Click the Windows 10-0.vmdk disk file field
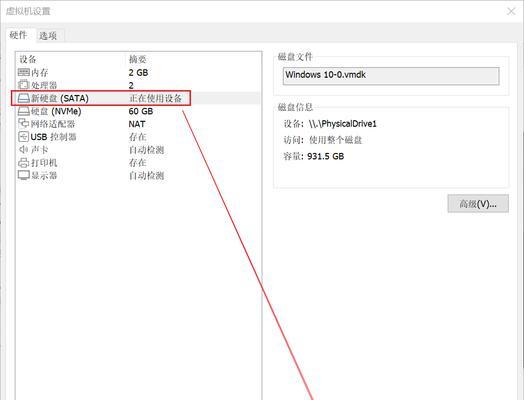This screenshot has height=400, width=524. pyautogui.click(x=391, y=76)
